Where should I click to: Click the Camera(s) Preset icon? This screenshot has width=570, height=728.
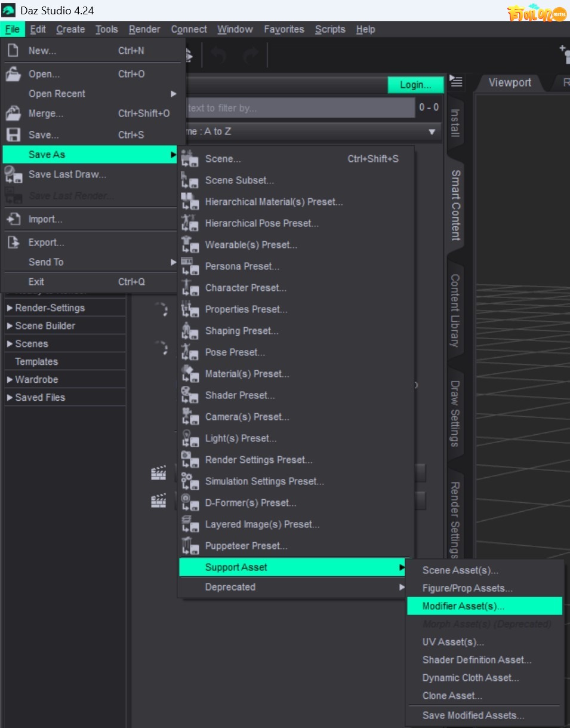tap(190, 417)
